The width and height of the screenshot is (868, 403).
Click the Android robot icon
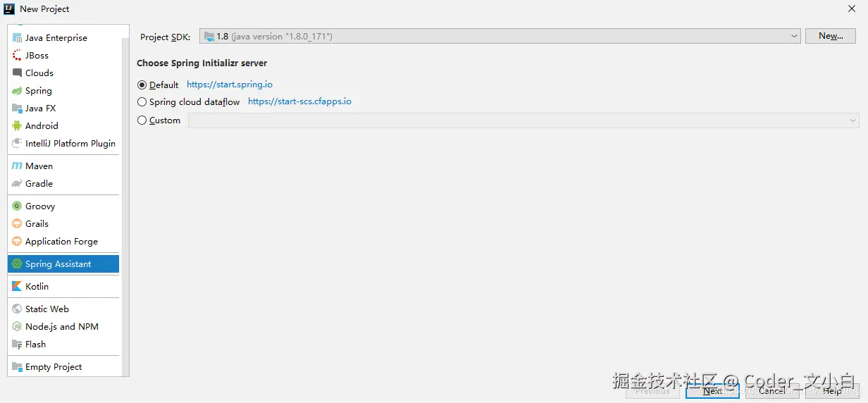click(17, 125)
